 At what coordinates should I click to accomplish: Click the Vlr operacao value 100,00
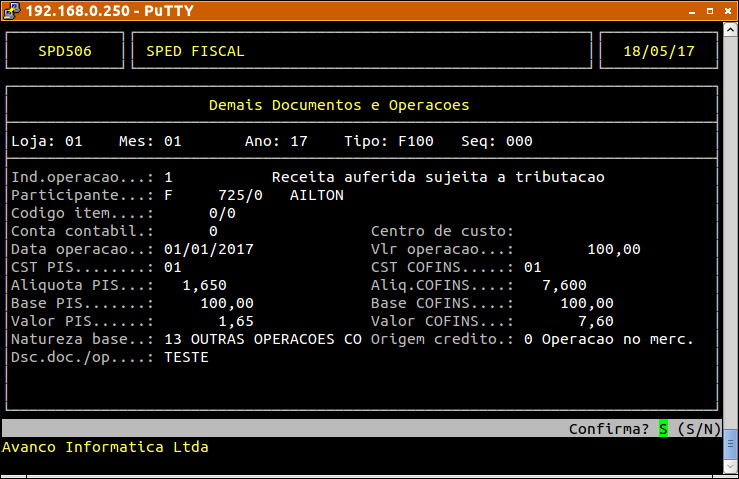pyautogui.click(x=614, y=249)
